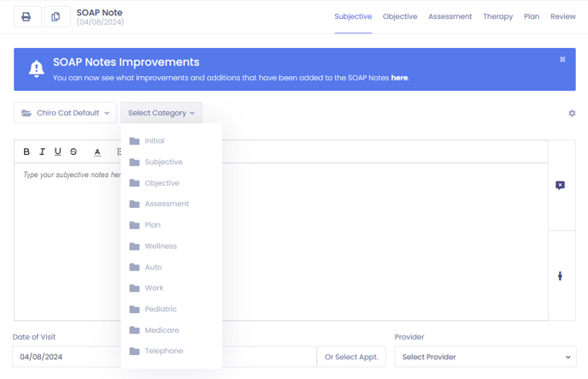Dismiss the SOAP Notes Improvements banner
The image size is (588, 379).
click(x=562, y=59)
